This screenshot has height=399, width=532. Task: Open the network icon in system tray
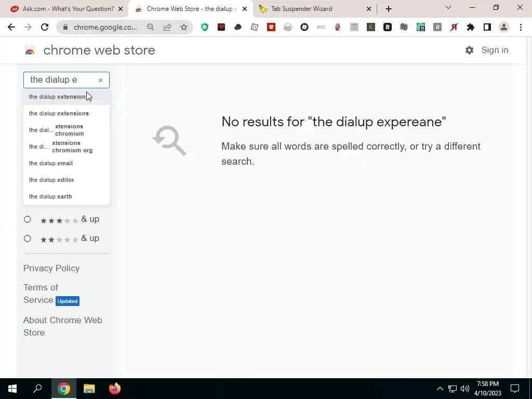[453, 389]
